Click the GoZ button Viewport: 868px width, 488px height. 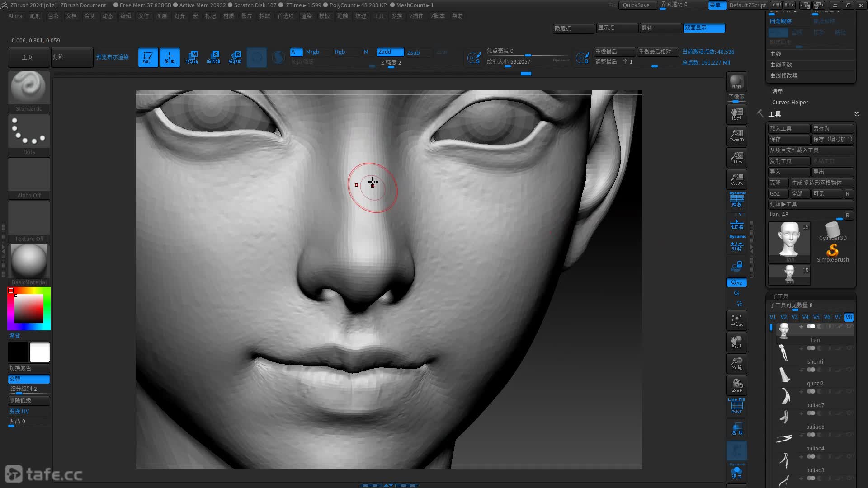(778, 193)
